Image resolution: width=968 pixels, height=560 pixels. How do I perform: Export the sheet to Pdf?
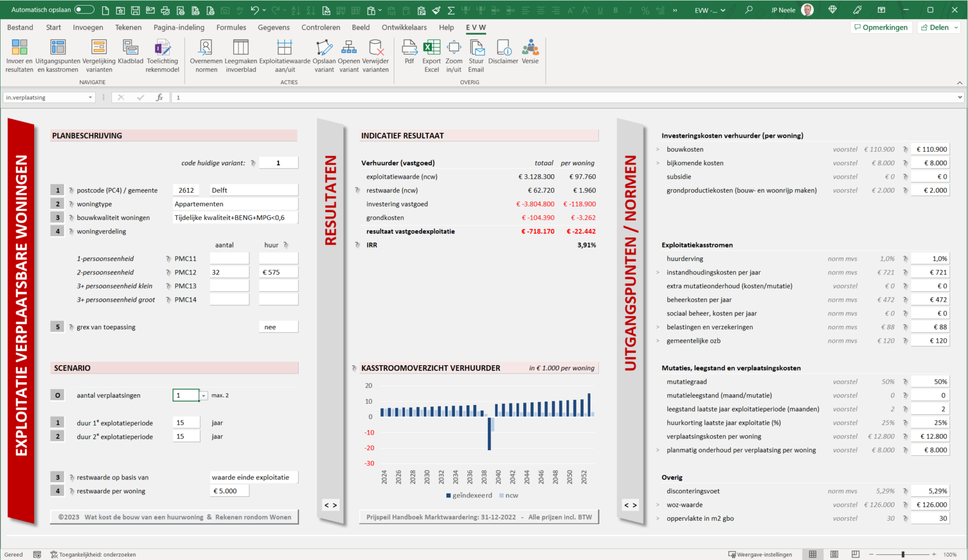click(409, 52)
